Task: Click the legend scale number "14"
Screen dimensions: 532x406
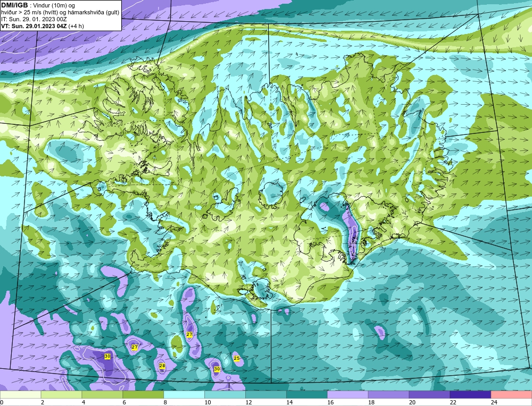Action: (289, 402)
